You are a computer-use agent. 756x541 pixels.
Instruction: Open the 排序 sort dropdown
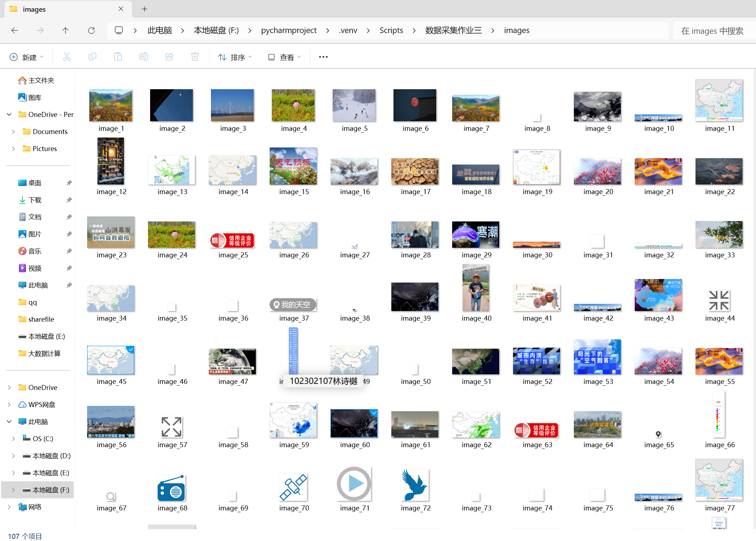point(235,57)
